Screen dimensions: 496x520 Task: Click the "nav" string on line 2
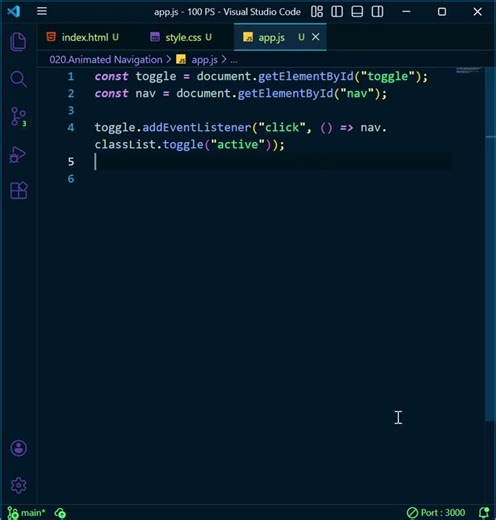coord(357,93)
